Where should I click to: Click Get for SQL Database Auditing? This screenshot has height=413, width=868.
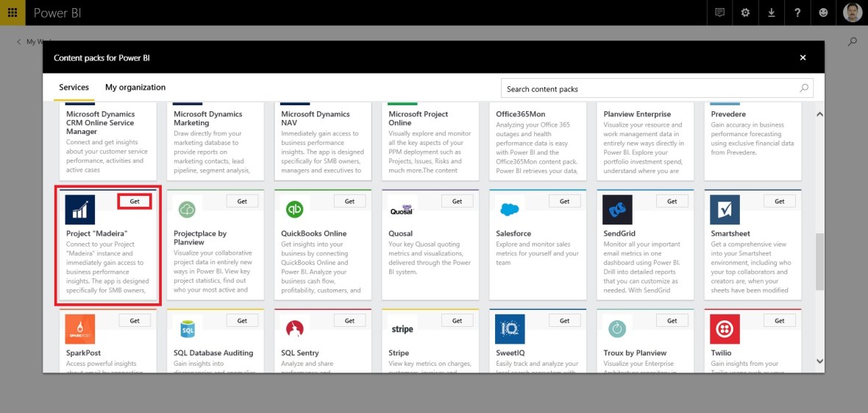(x=243, y=320)
